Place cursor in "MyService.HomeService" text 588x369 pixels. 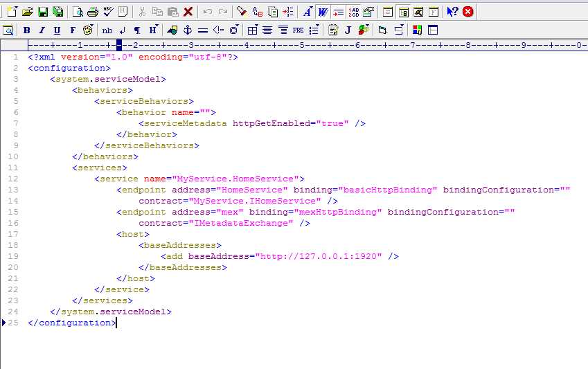(235, 179)
